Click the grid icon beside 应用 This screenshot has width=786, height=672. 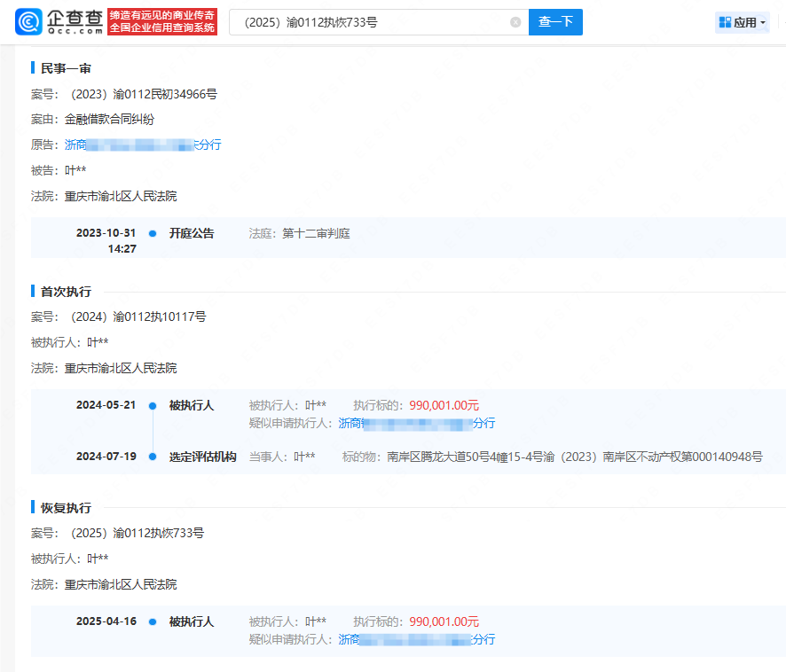click(x=724, y=22)
